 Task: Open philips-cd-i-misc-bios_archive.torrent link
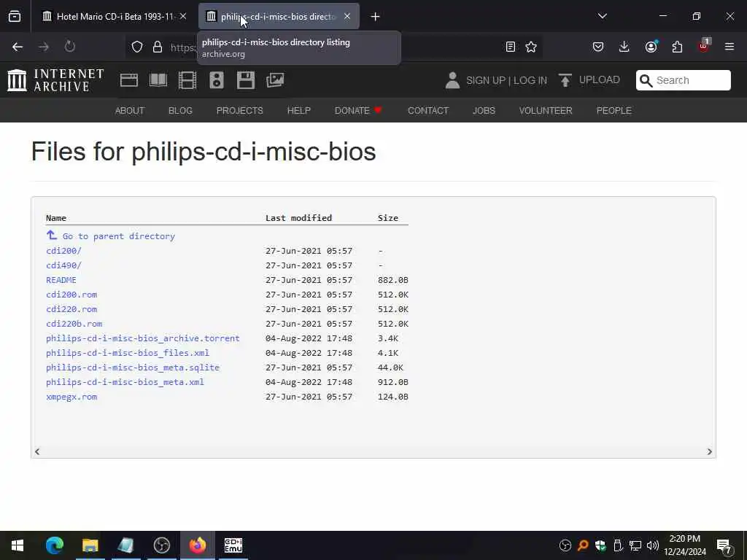(x=143, y=338)
